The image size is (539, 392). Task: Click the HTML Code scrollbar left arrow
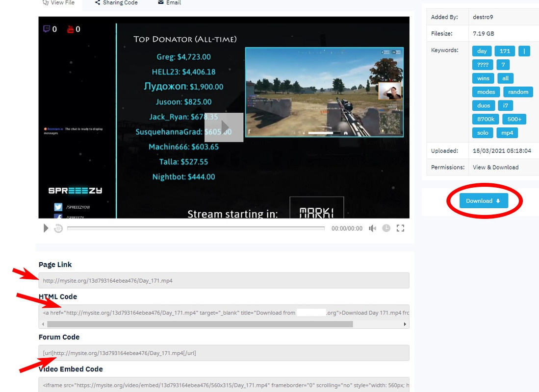[x=43, y=324]
